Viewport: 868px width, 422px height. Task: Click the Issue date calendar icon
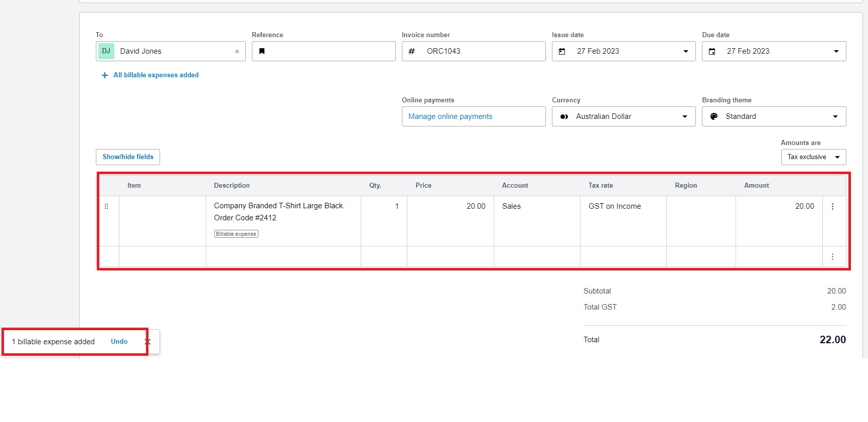coord(562,51)
